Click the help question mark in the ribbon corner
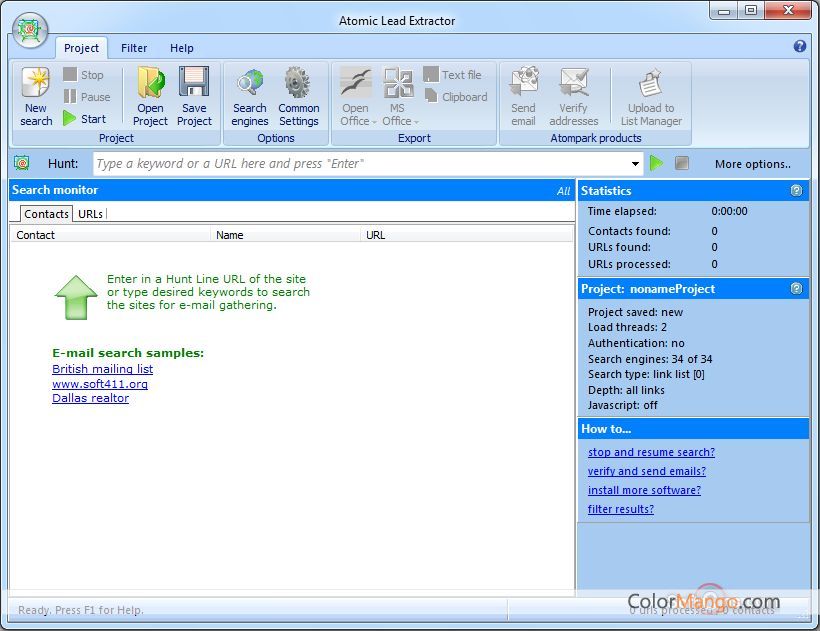This screenshot has width=820, height=631. (799, 46)
